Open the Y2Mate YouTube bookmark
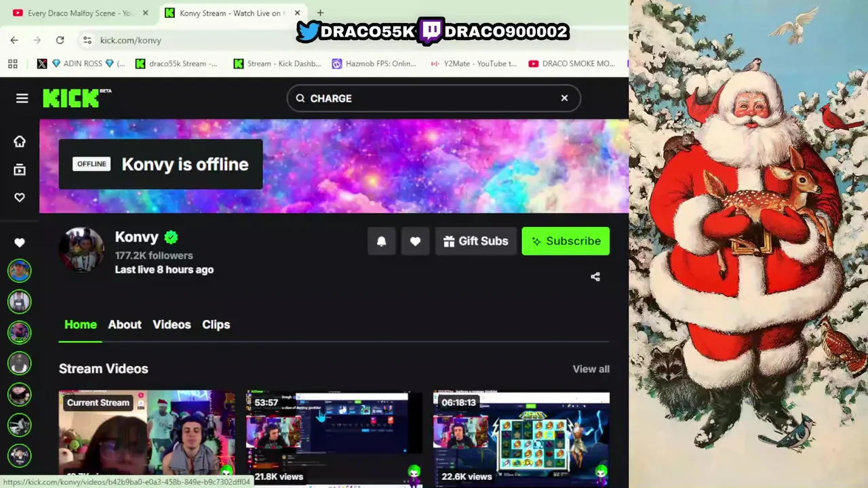The image size is (868, 488). click(x=473, y=64)
